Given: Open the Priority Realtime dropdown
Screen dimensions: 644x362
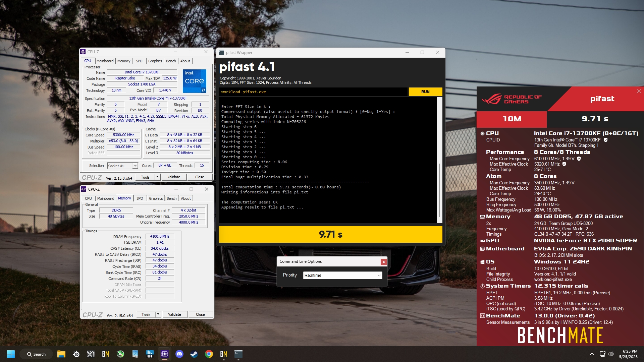Looking at the screenshot, I should [x=342, y=276].
